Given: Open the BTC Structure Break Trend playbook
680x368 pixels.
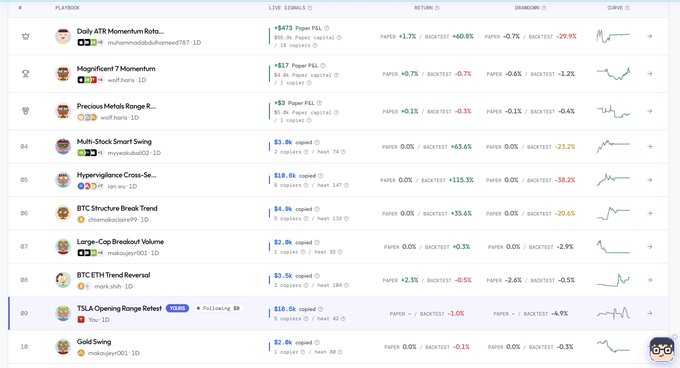Looking at the screenshot, I should [x=117, y=208].
